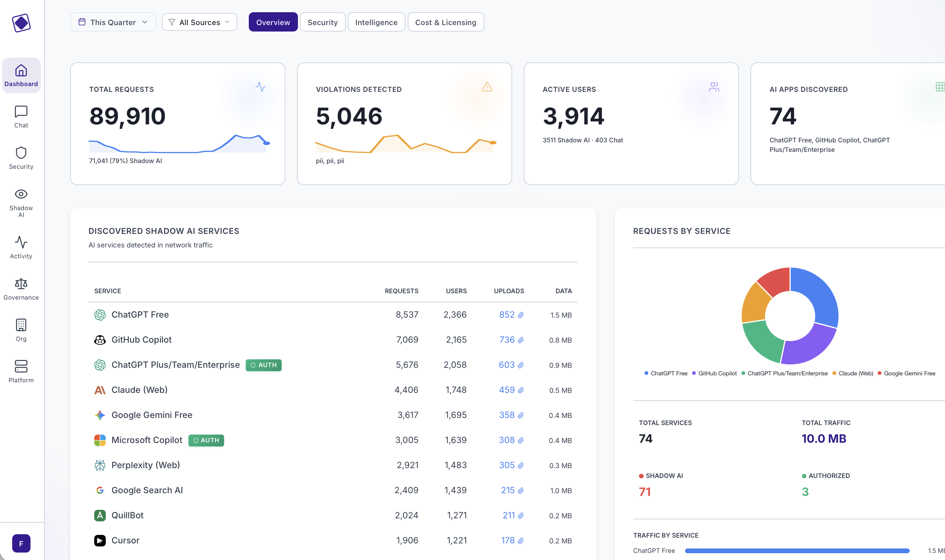Switch to the Cost & Licensing tab
Screen dimensions: 945x560
(445, 22)
